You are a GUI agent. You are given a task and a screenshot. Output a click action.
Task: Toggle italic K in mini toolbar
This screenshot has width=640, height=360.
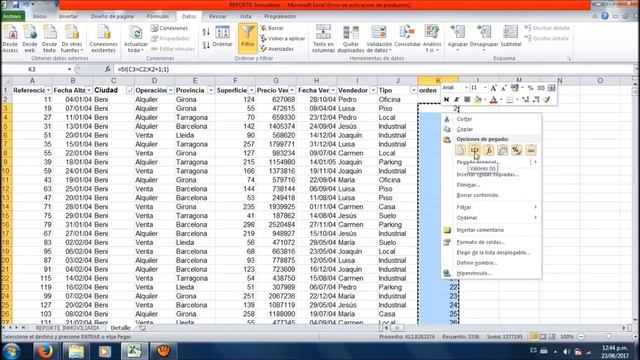click(x=457, y=99)
